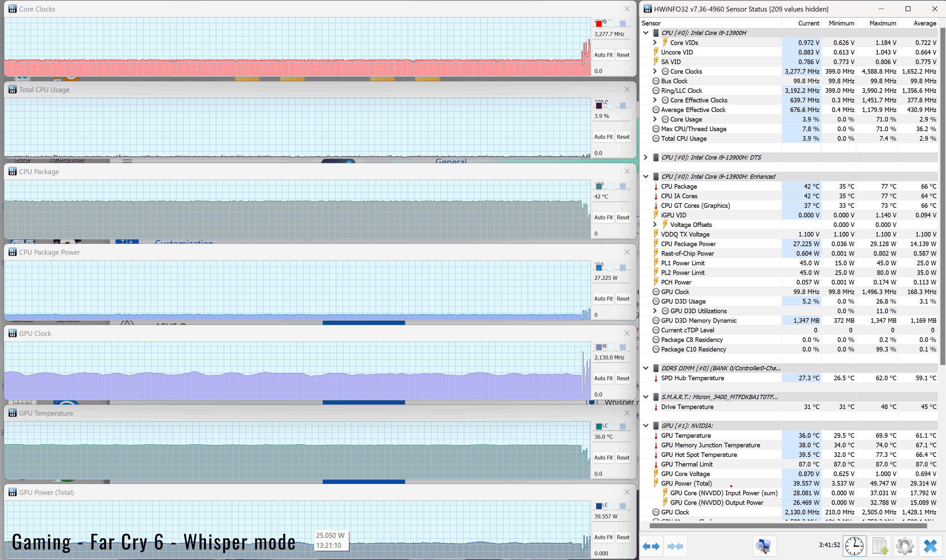Image resolution: width=946 pixels, height=560 pixels.
Task: Click the Maximum column header
Action: [877, 23]
